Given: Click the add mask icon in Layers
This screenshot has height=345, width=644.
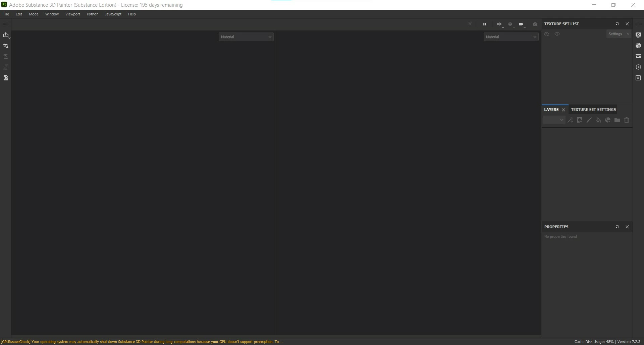Looking at the screenshot, I should point(580,120).
